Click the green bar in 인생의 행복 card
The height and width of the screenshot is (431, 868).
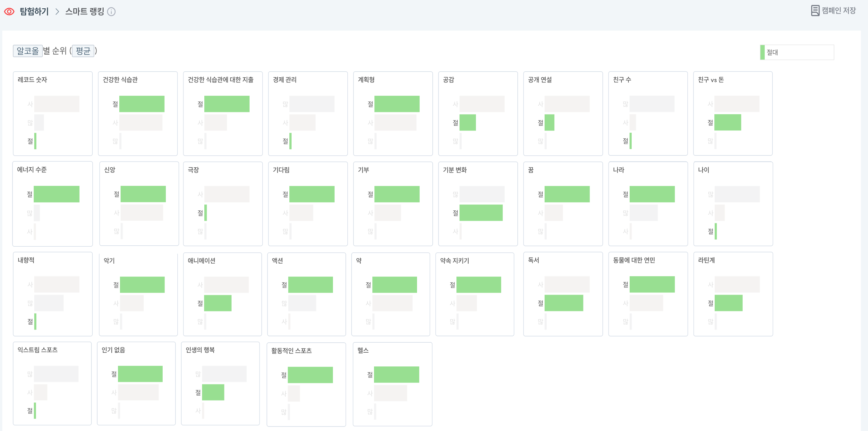[213, 392]
